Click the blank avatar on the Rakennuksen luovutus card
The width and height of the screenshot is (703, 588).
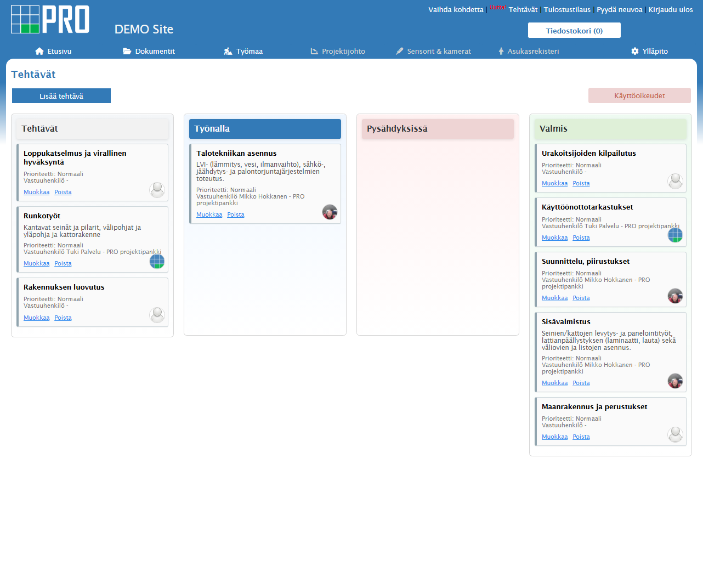[157, 315]
